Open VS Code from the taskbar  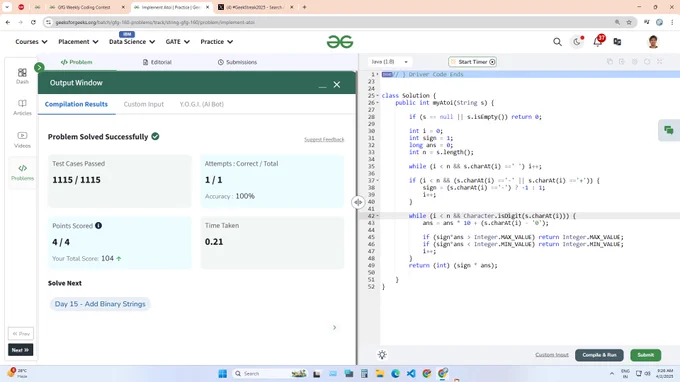pyautogui.click(x=411, y=373)
